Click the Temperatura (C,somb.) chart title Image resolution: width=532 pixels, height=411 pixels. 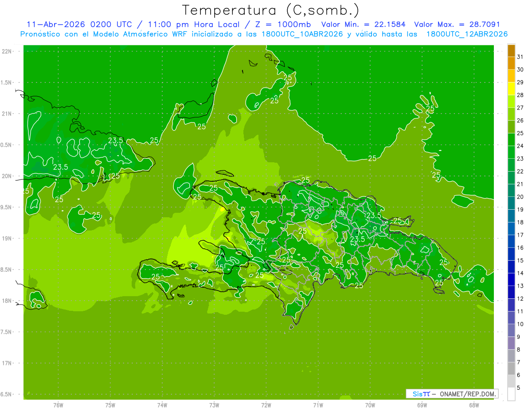pyautogui.click(x=270, y=10)
